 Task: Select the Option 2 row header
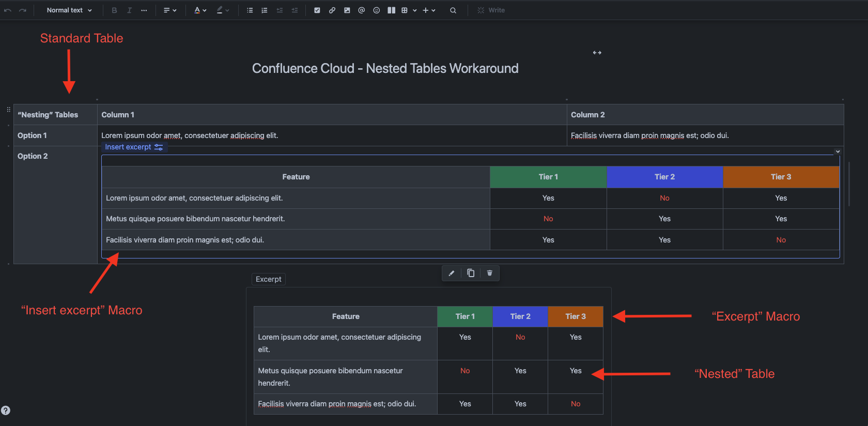coord(56,205)
